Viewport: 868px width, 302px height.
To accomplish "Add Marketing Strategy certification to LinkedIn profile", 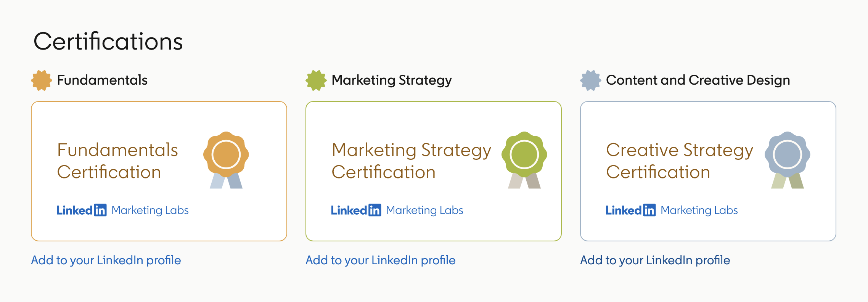I will tap(381, 260).
